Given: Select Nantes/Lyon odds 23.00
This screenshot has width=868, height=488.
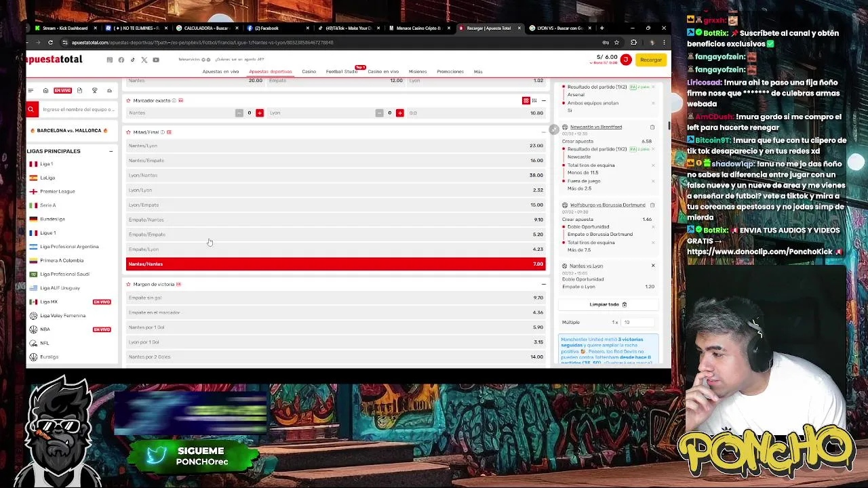Looking at the screenshot, I should (336, 146).
